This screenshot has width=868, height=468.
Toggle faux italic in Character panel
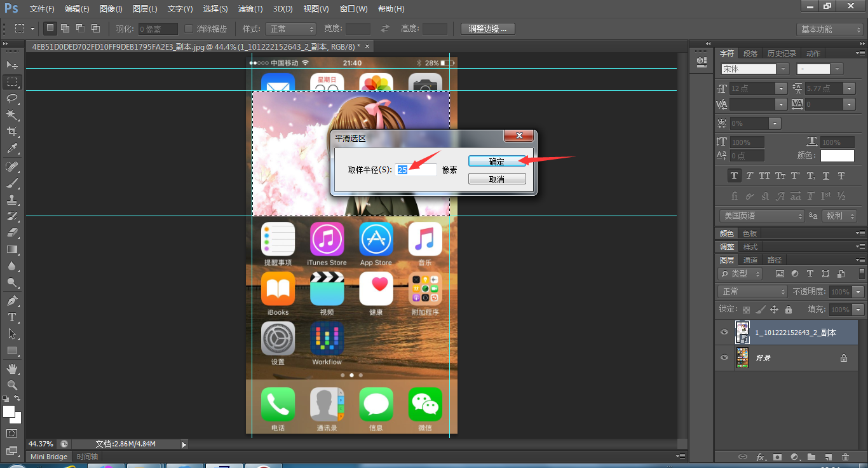[749, 175]
